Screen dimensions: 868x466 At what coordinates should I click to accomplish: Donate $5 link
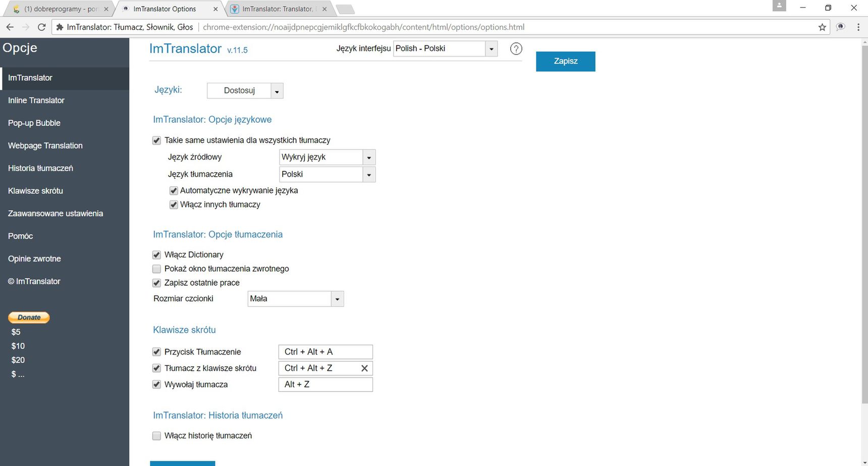pyautogui.click(x=16, y=332)
